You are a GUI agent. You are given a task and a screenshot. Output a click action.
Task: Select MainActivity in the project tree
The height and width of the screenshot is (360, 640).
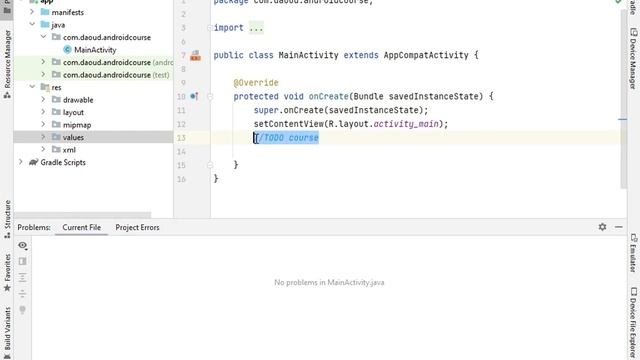[x=95, y=50]
